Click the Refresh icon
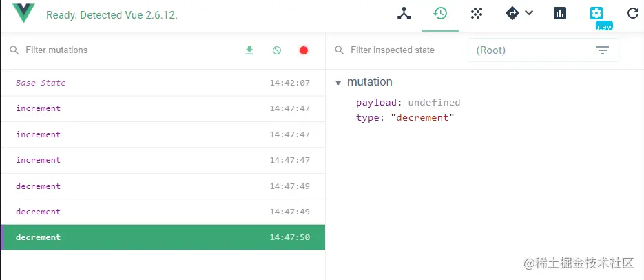Image resolution: width=644 pixels, height=280 pixels. click(x=632, y=14)
